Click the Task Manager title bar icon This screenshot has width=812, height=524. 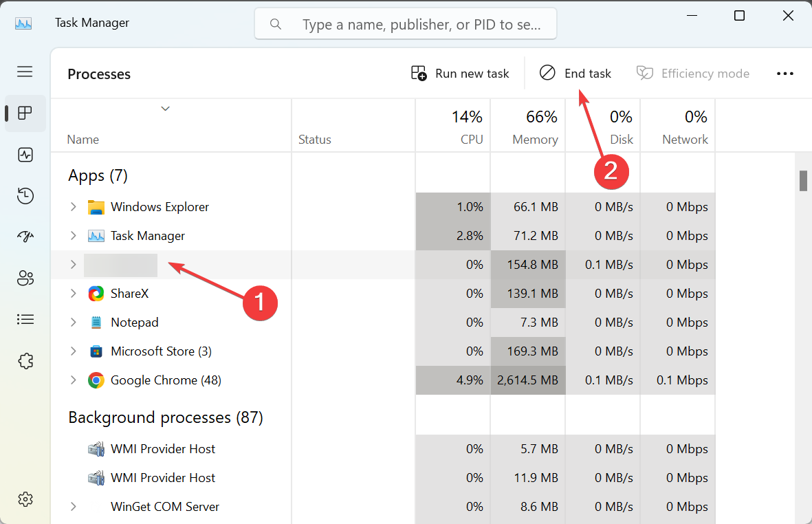(23, 23)
